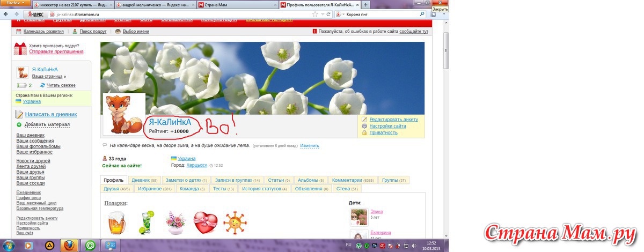
Task: Select the 'Избранное (281)' tab
Action: point(155,189)
